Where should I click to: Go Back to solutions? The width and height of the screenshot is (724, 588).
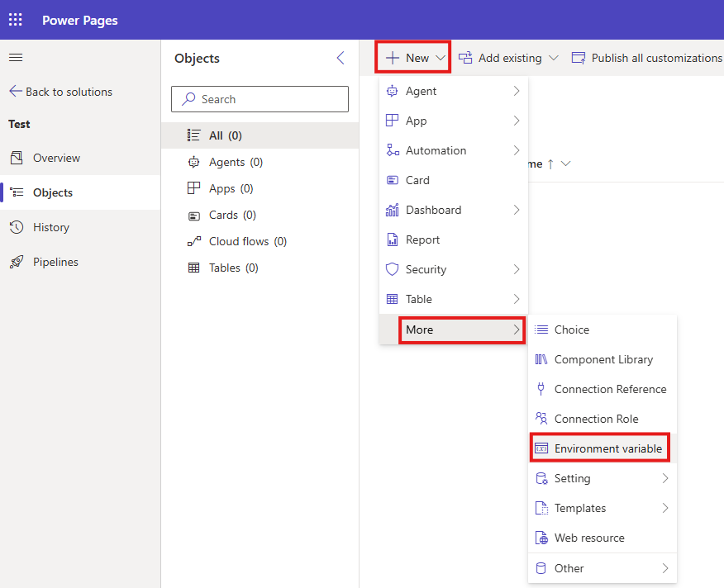(x=60, y=92)
